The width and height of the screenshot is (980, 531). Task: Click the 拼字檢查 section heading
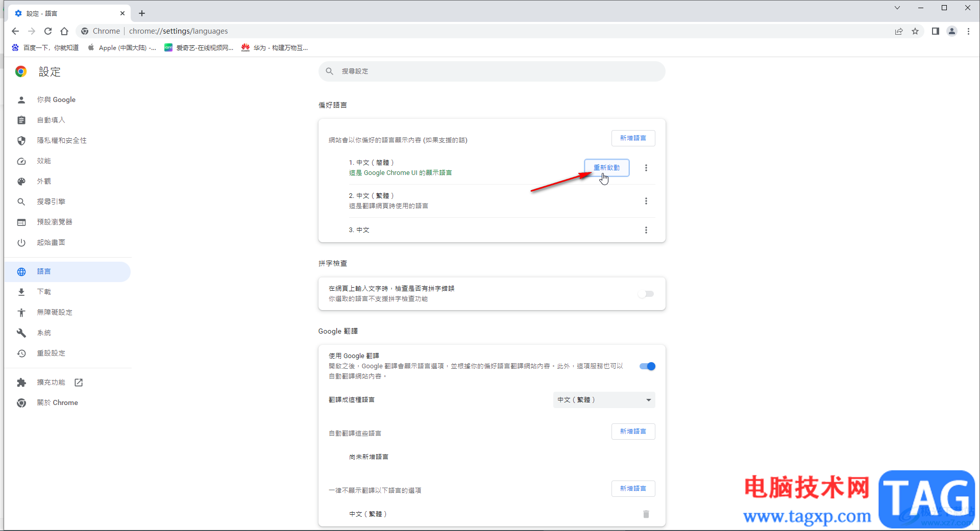click(x=333, y=264)
